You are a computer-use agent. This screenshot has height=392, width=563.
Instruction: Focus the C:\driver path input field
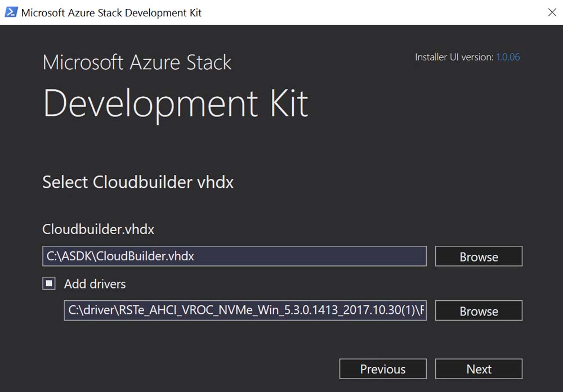click(x=245, y=310)
